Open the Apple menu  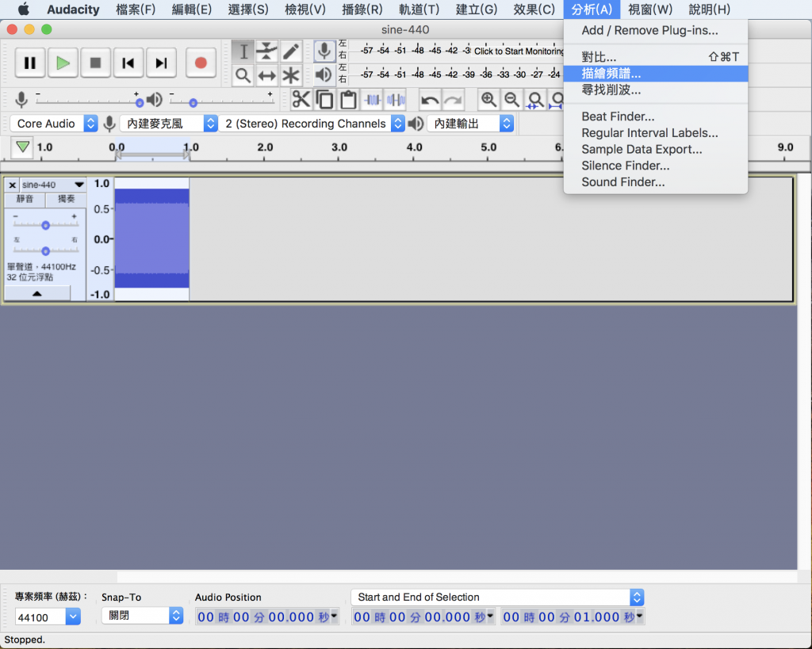coord(23,10)
